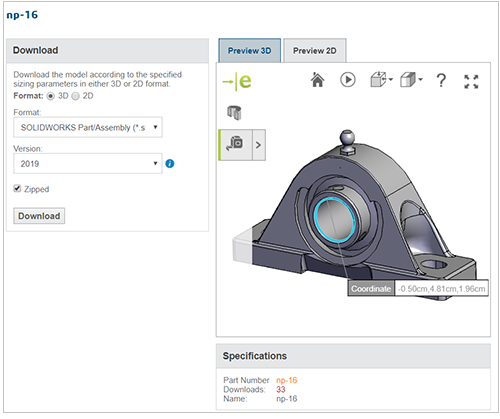Viewport: 500px width, 419px height.
Task: Click the np-16 page title
Action: pos(22,15)
